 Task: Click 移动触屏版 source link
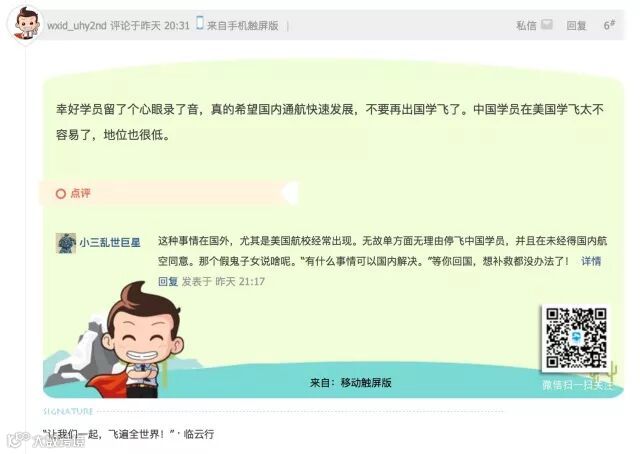pos(366,383)
